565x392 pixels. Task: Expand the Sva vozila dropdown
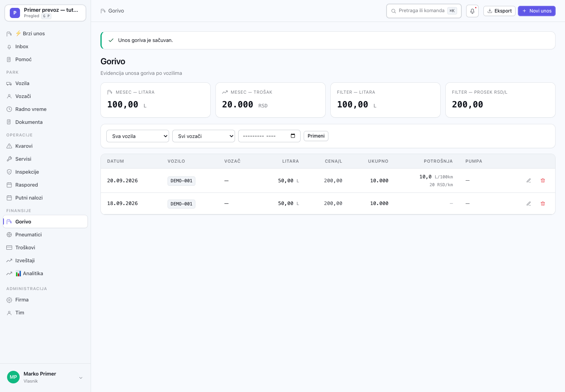(x=138, y=136)
